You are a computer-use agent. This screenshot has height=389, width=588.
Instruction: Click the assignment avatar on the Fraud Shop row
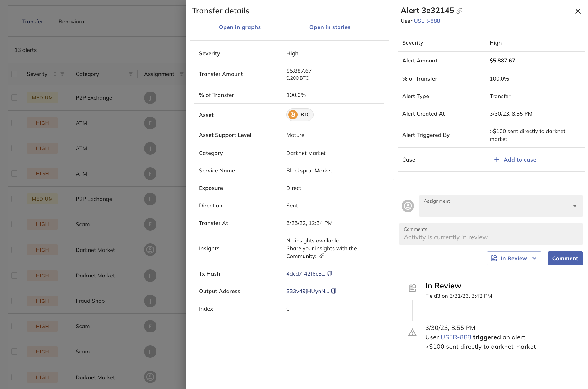point(150,301)
